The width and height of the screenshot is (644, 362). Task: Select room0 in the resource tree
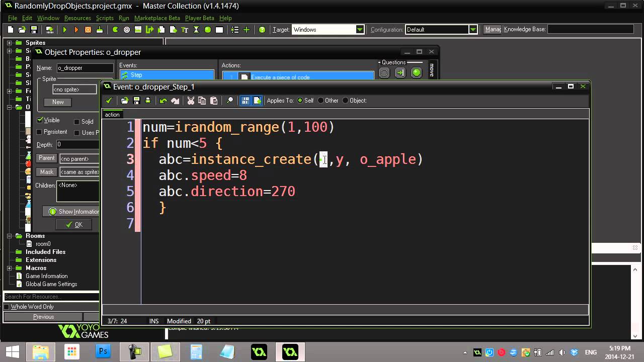pyautogui.click(x=43, y=244)
